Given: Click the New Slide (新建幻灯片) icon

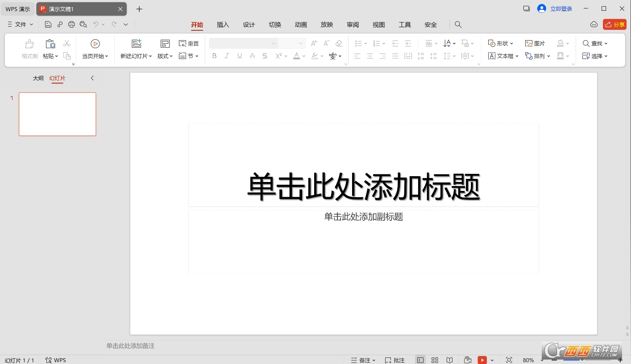Looking at the screenshot, I should (x=137, y=44).
